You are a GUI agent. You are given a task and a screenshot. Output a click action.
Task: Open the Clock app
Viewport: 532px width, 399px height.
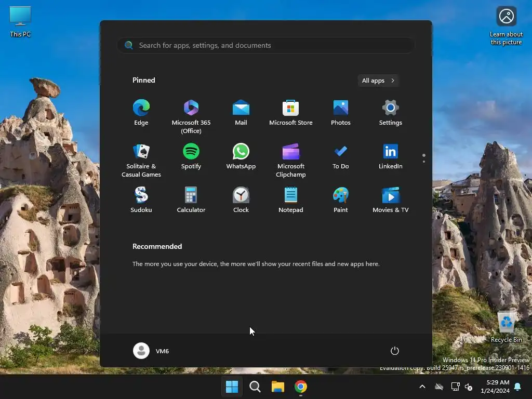pos(241,200)
